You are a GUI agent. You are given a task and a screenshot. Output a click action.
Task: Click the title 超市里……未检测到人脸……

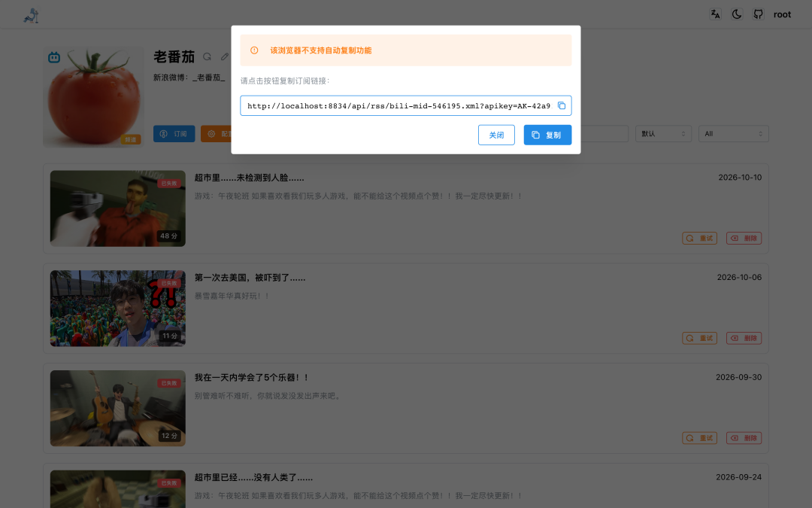click(249, 178)
